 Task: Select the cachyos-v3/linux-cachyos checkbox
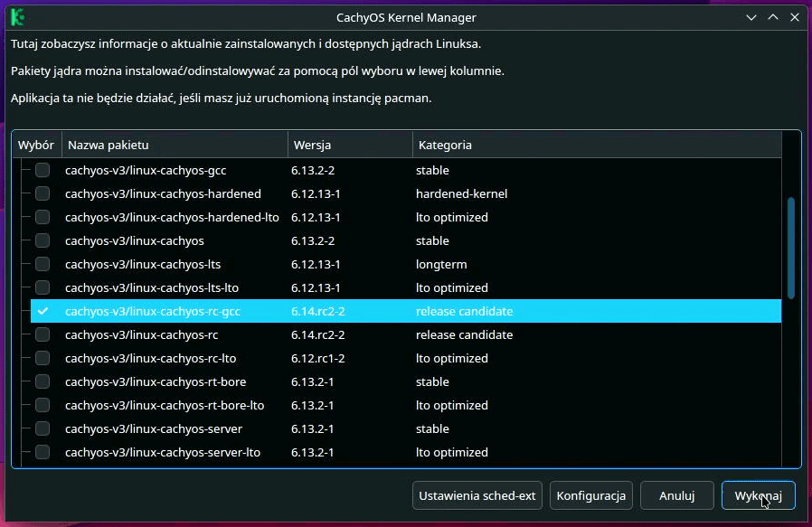point(42,240)
